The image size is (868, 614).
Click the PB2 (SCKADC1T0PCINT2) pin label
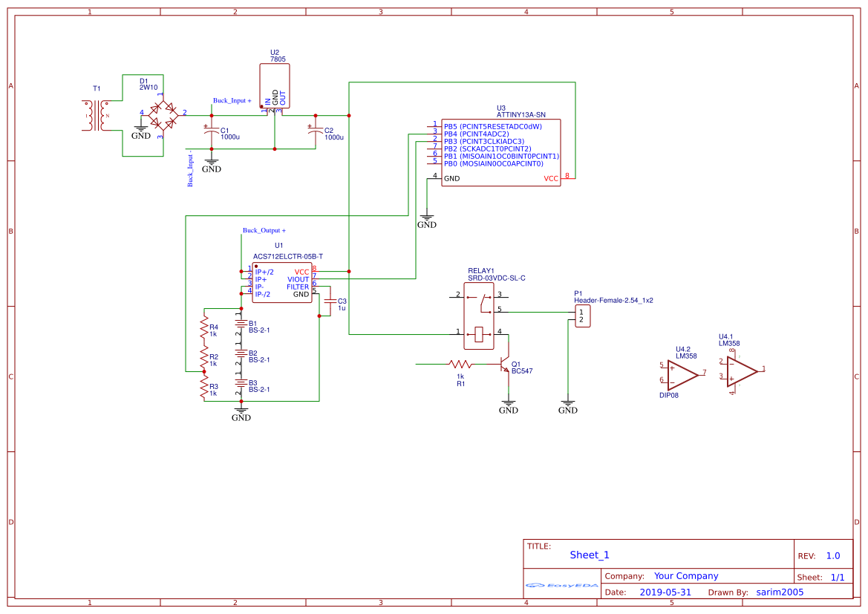pyautogui.click(x=487, y=149)
